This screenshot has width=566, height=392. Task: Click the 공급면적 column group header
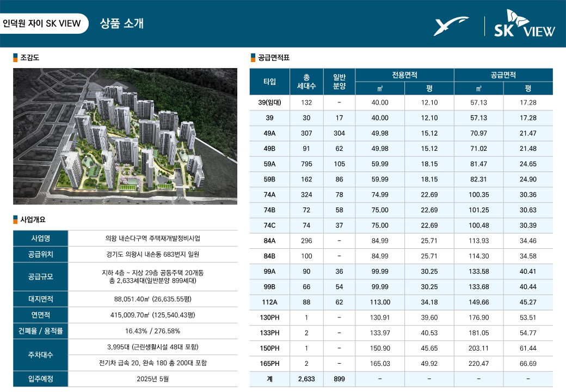pyautogui.click(x=503, y=75)
